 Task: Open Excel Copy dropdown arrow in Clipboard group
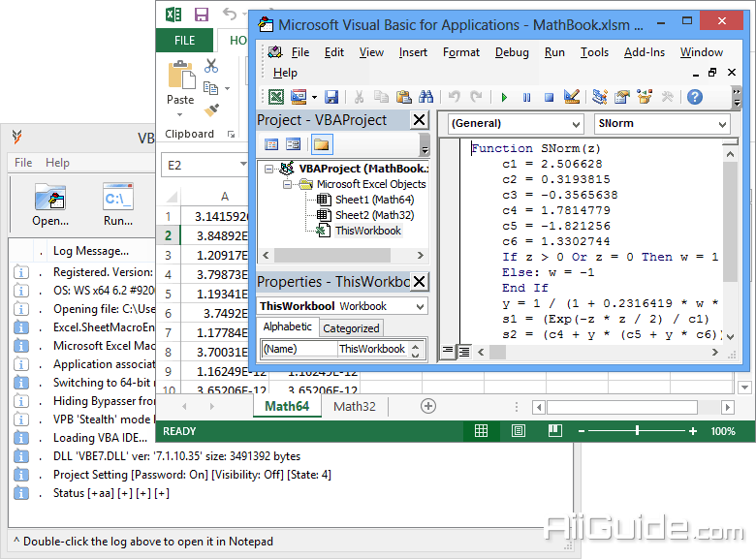pos(227,89)
